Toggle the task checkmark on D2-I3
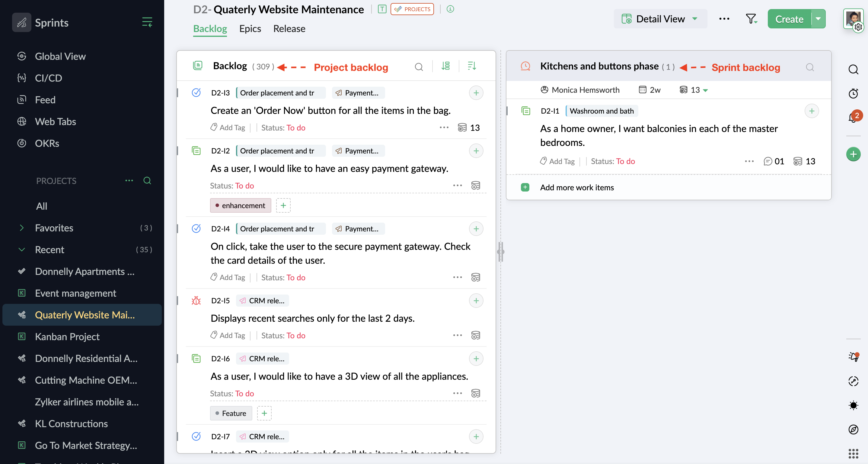 click(196, 92)
